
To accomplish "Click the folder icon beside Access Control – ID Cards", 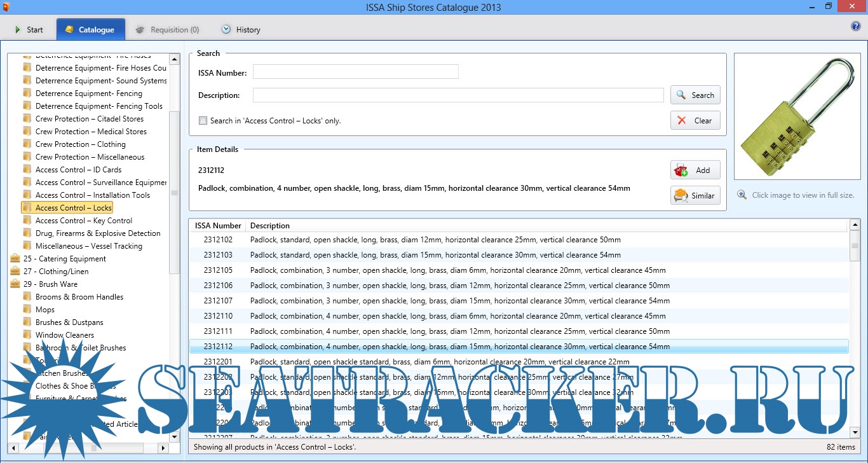I will pos(27,169).
